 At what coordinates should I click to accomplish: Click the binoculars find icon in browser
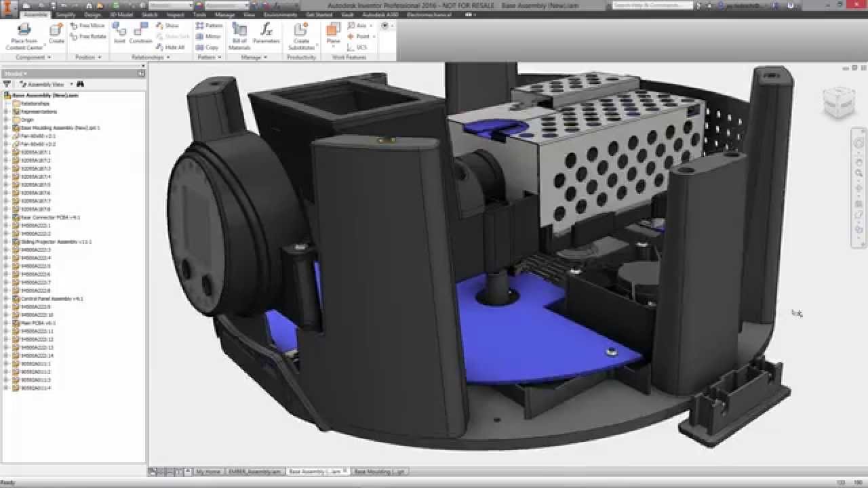pyautogui.click(x=80, y=84)
